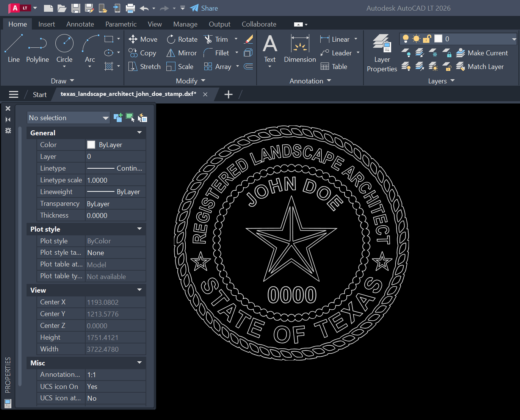Open the Annotate ribbon tab
Screen dimensions: 520x420
click(x=80, y=24)
